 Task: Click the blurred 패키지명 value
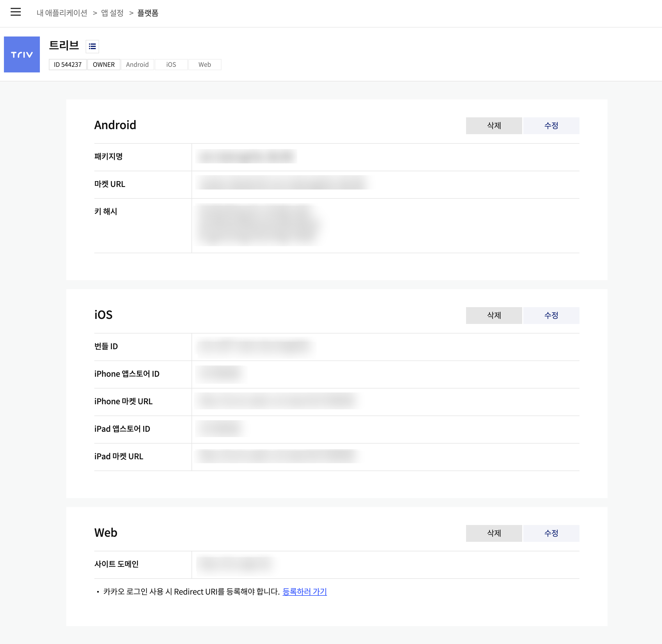[246, 157]
